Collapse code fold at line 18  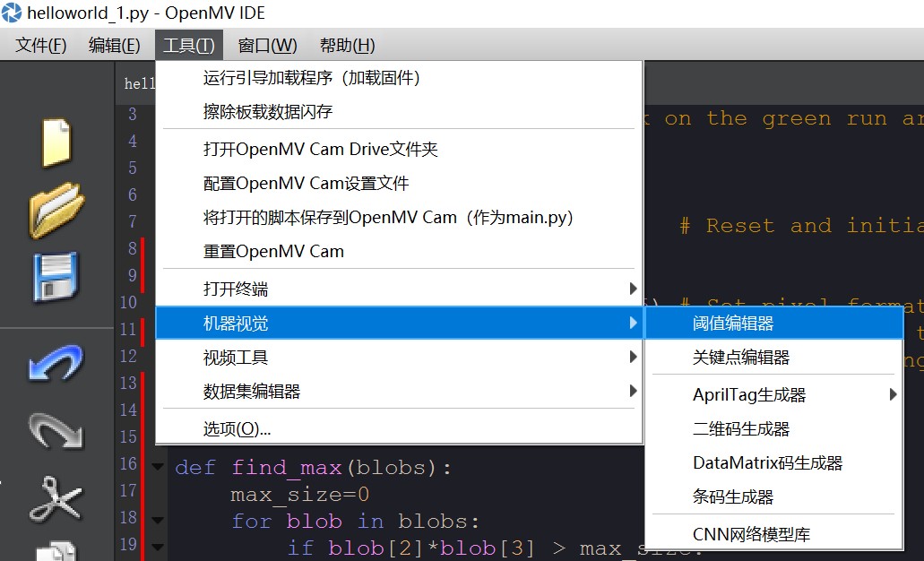(158, 521)
